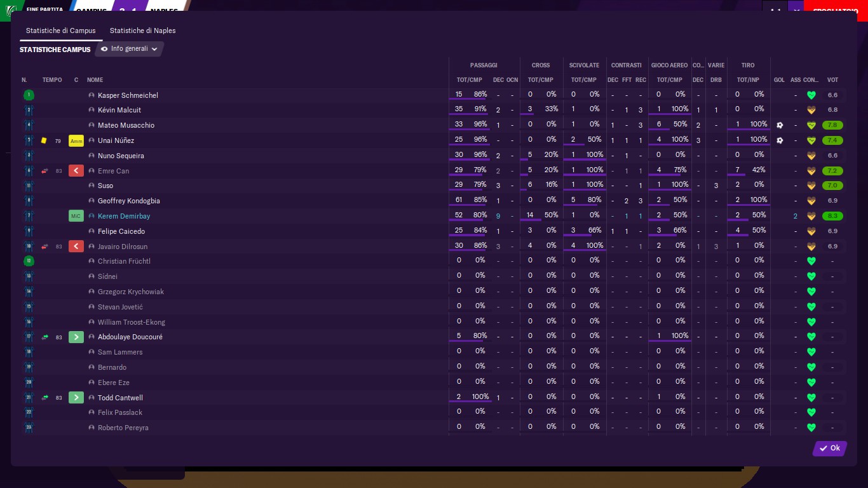Sort by the TOT/INP shots column header
Viewport: 868px width, 488px height.
click(x=748, y=80)
